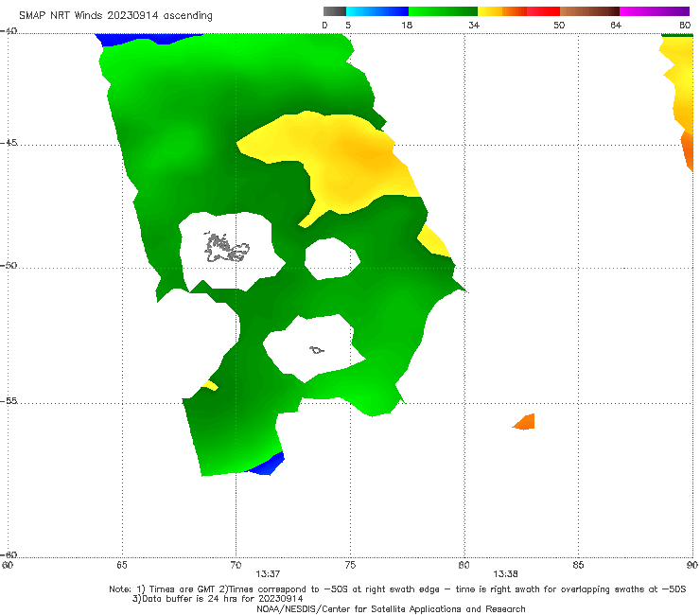This screenshot has height=615, width=700.
Task: Click the longitude label '70'
Action: point(236,565)
